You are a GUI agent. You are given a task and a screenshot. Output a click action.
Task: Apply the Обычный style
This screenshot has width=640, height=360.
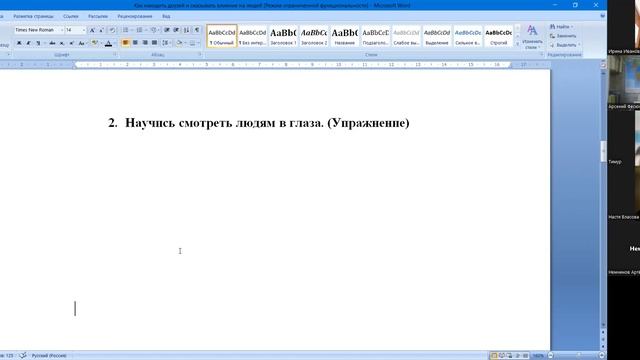tap(222, 36)
